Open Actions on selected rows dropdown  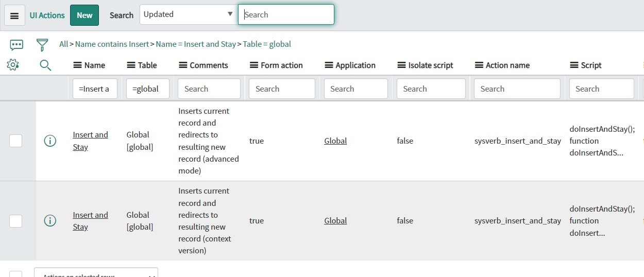click(96, 273)
